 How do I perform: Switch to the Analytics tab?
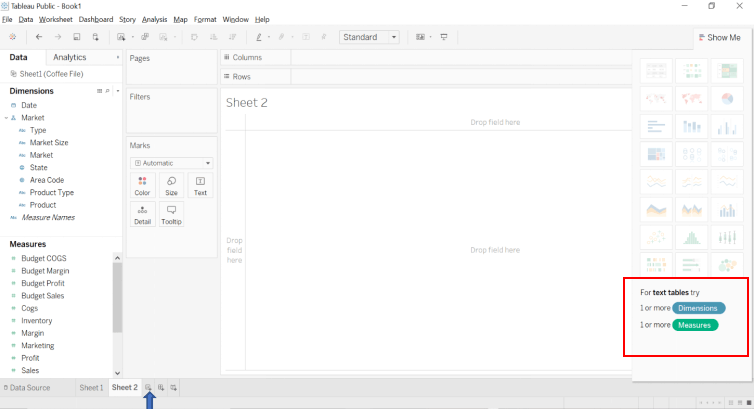pos(70,57)
